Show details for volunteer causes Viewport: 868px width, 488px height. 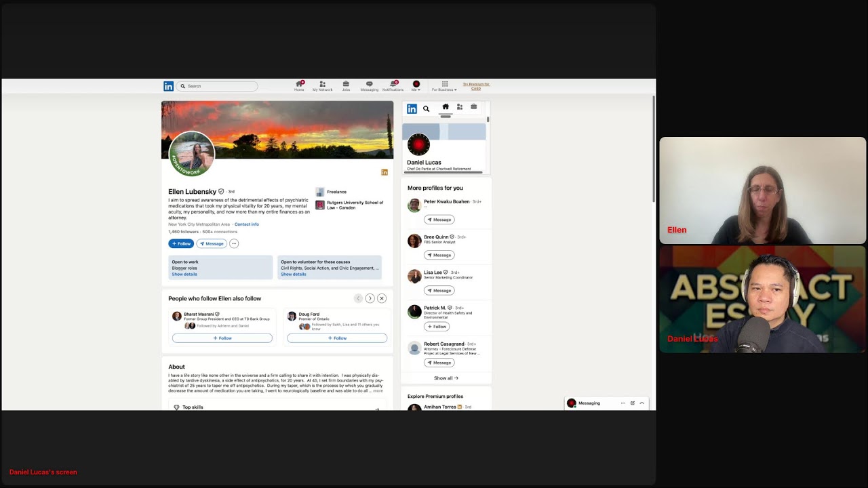click(294, 274)
